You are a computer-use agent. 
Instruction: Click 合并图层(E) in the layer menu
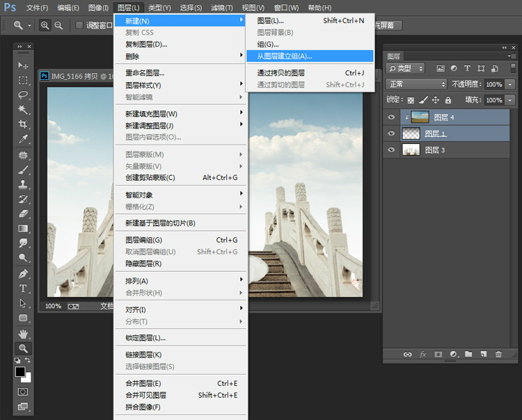143,383
